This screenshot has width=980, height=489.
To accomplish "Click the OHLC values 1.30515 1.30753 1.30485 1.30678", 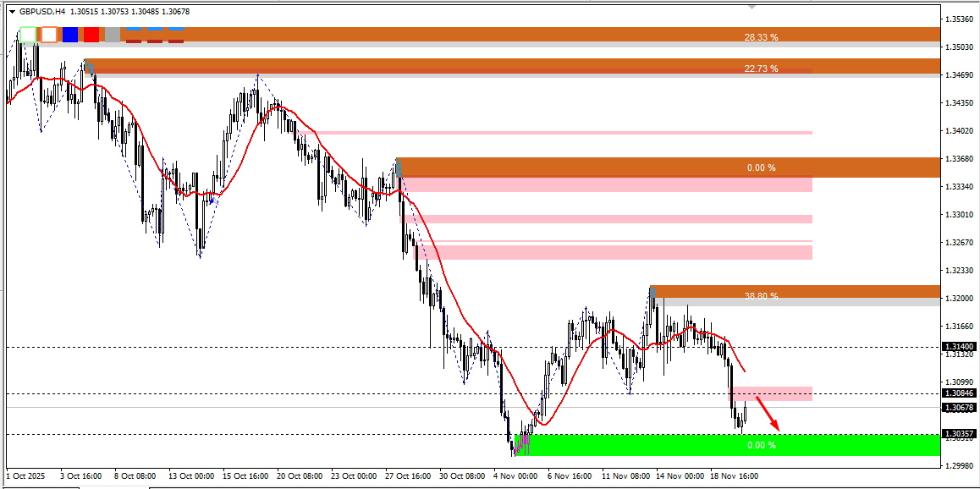I will [x=130, y=12].
